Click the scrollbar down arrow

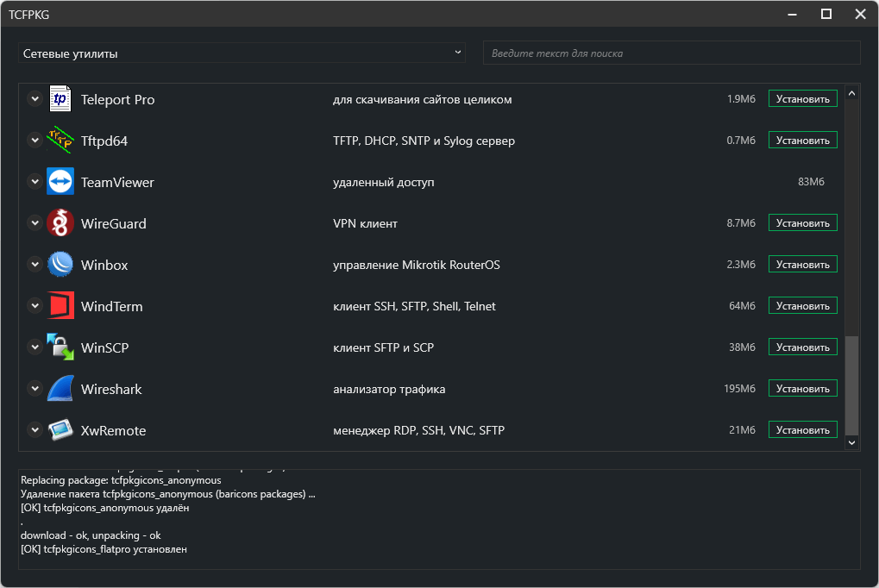click(852, 442)
